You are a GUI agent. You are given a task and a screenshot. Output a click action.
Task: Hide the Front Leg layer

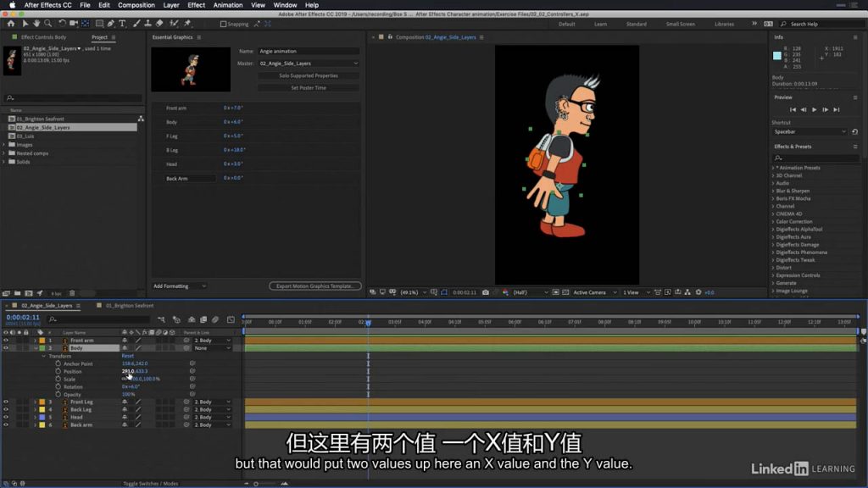(x=6, y=402)
